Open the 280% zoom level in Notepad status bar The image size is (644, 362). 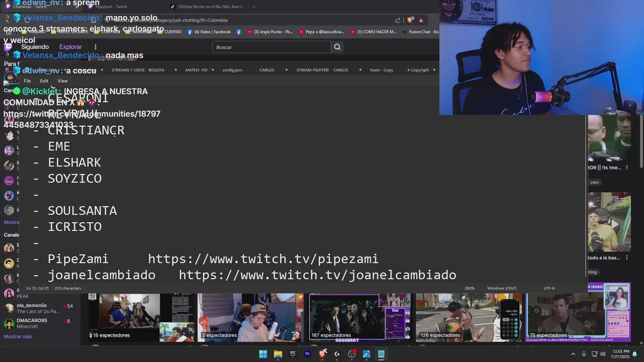click(469, 288)
